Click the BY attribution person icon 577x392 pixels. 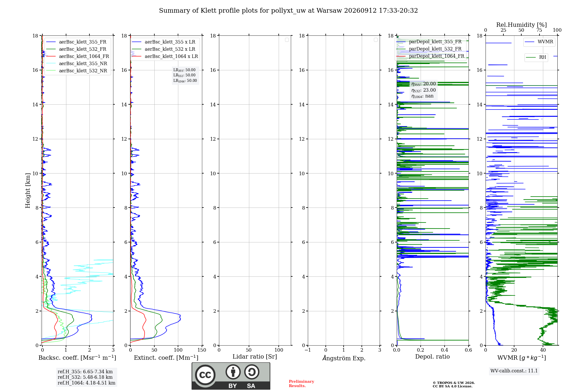[x=233, y=372]
